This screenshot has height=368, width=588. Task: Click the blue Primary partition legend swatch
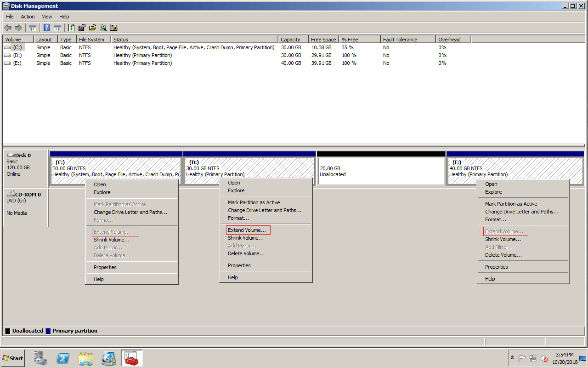[48, 331]
